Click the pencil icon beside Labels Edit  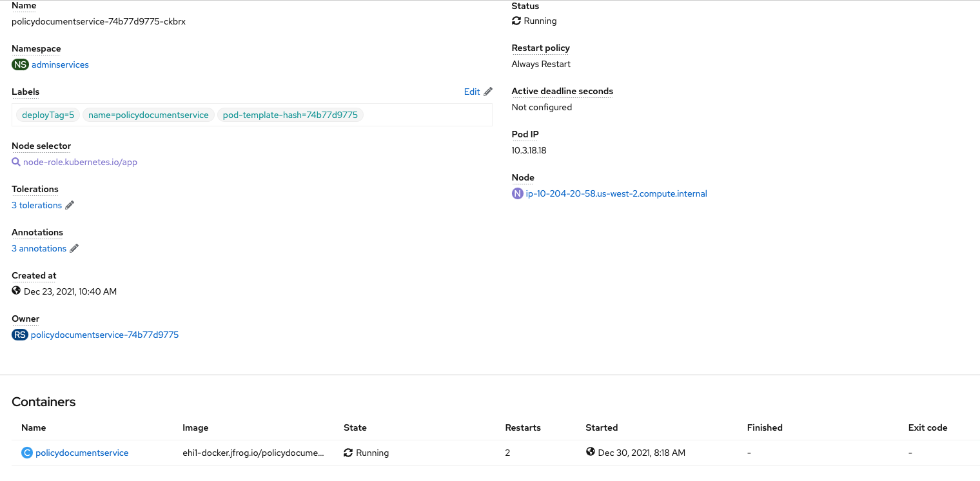(488, 92)
